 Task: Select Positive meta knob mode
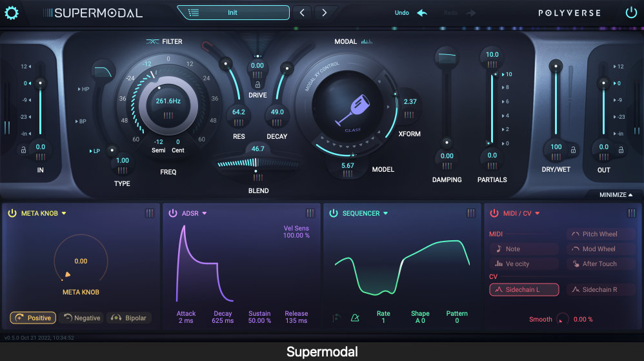click(x=33, y=318)
